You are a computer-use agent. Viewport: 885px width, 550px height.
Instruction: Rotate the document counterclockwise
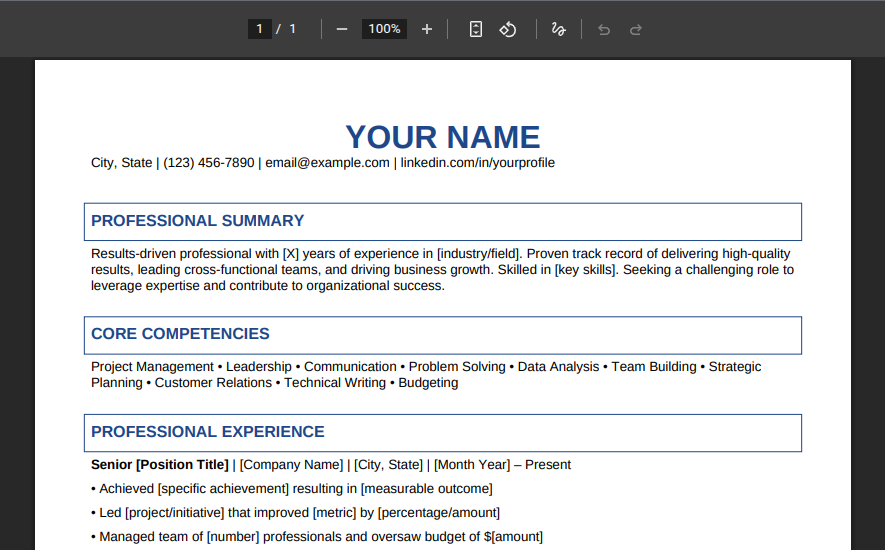[508, 29]
